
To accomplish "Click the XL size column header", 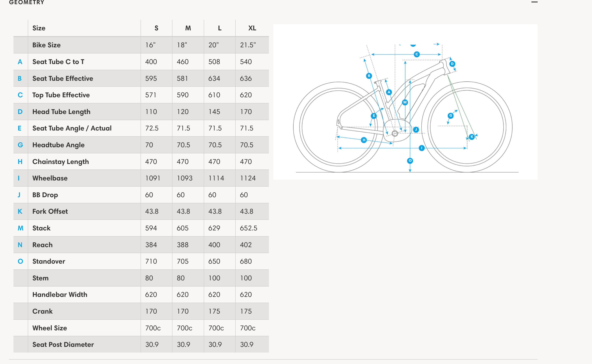I will coord(252,28).
